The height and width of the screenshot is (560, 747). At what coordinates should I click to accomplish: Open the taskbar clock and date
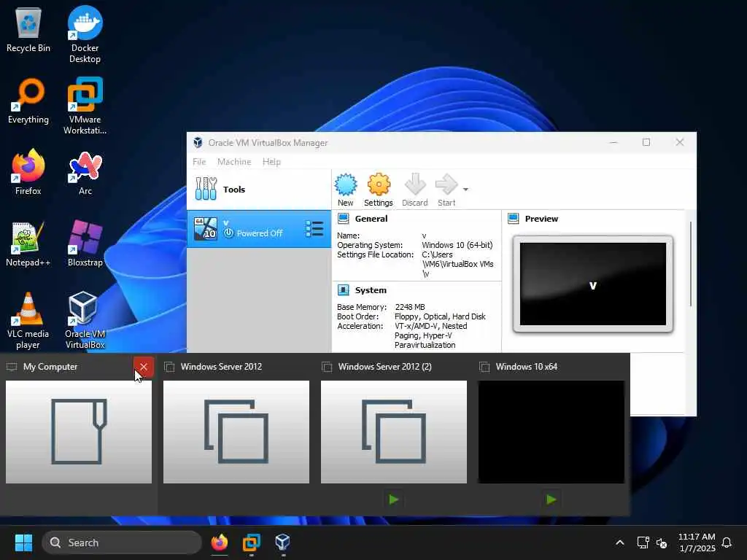697,542
